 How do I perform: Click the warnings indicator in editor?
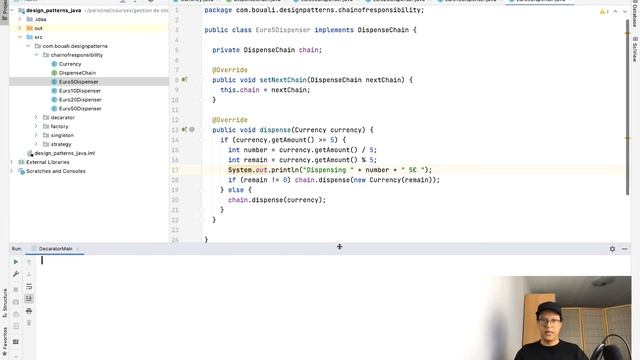point(604,11)
